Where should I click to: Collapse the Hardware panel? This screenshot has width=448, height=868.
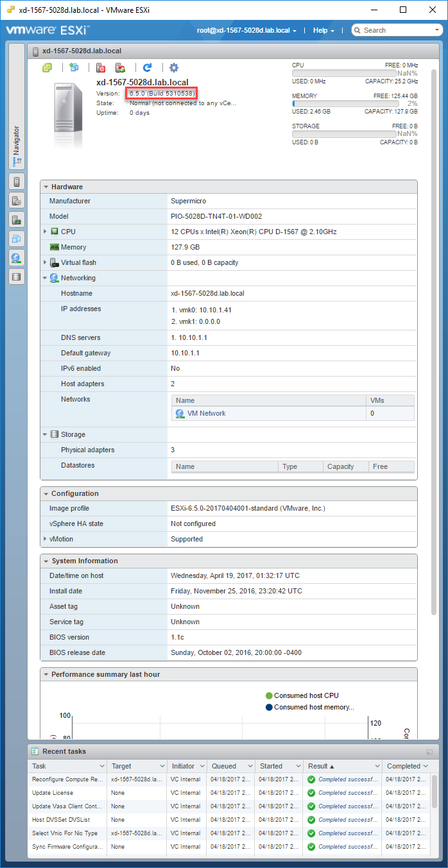pyautogui.click(x=46, y=187)
